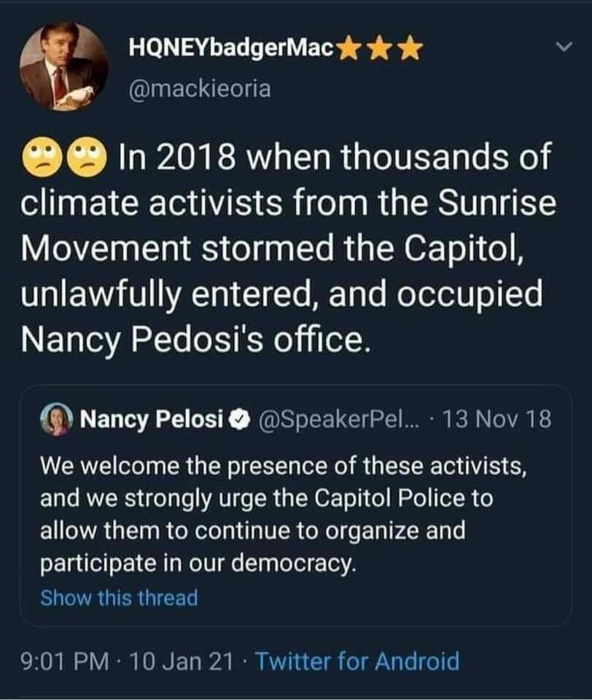
Task: Click the middle gold star beside username
Action: (x=381, y=49)
